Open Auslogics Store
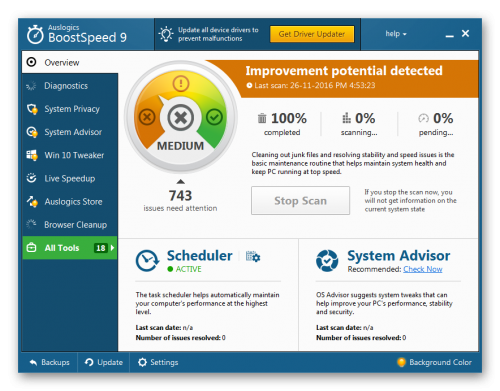 (x=70, y=201)
